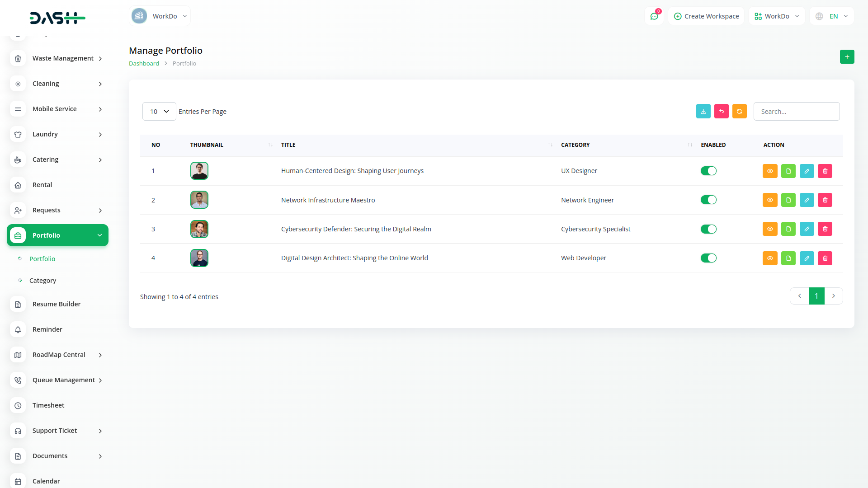
Task: Open Category submenu item under Portfolio
Action: [x=42, y=281]
